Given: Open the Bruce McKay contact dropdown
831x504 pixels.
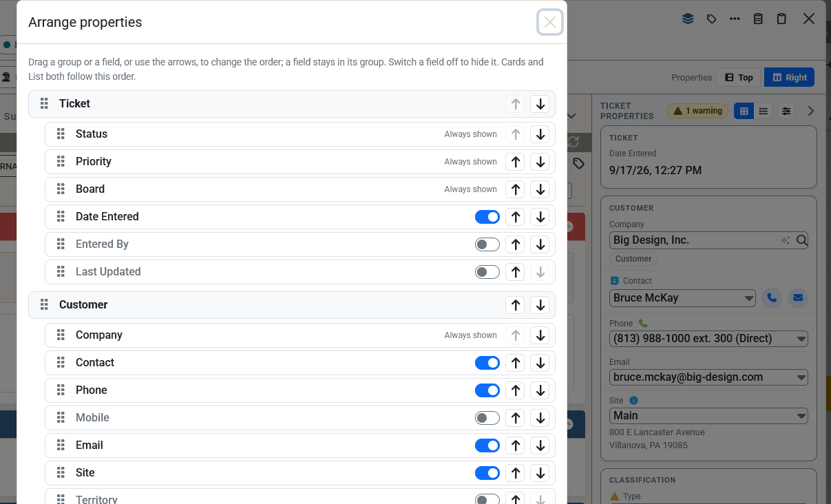Looking at the screenshot, I should point(682,298).
